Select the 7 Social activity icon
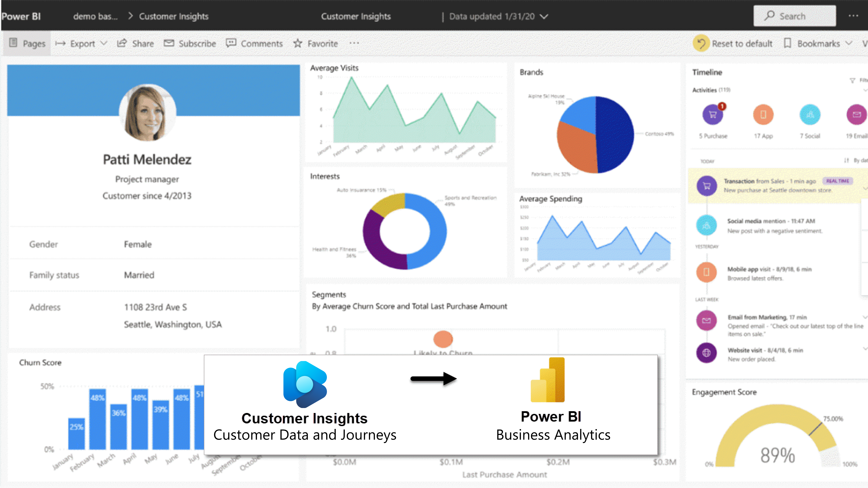 tap(810, 114)
